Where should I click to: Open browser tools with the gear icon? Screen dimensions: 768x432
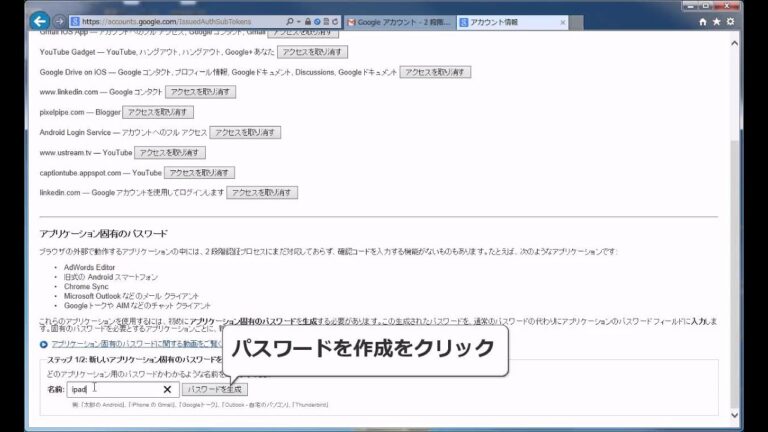click(730, 22)
